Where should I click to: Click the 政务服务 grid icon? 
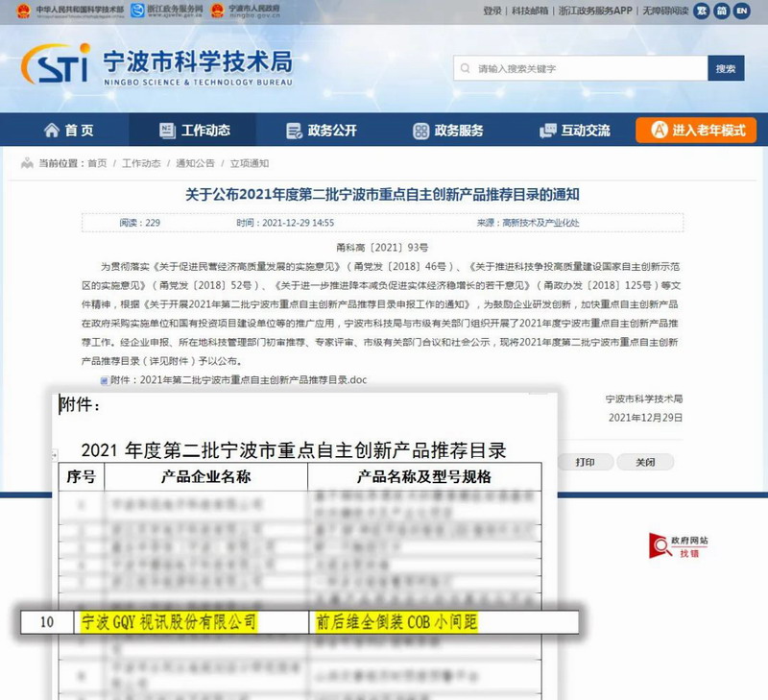click(x=420, y=131)
